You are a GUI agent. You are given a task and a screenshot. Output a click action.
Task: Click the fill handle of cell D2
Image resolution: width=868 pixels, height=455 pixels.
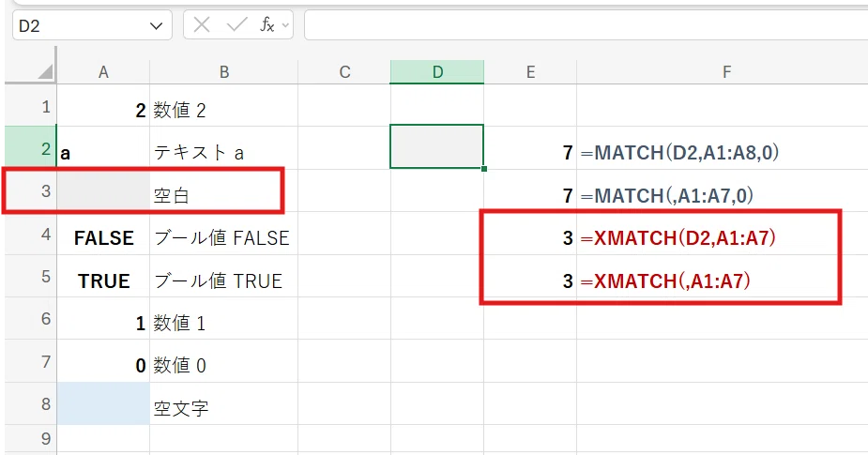[x=484, y=168]
